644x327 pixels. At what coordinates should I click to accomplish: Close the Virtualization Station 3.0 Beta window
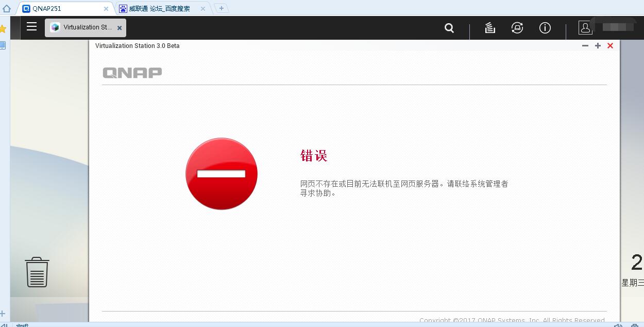[x=610, y=45]
